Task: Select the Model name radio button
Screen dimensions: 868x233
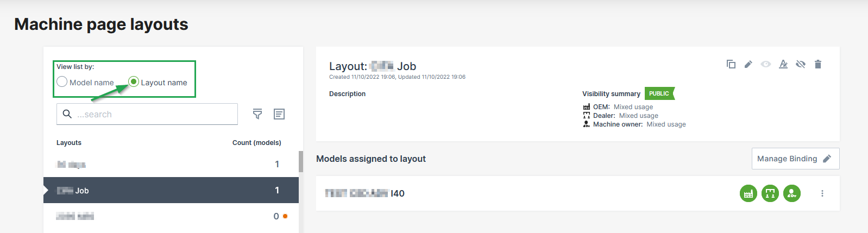Action: click(62, 82)
